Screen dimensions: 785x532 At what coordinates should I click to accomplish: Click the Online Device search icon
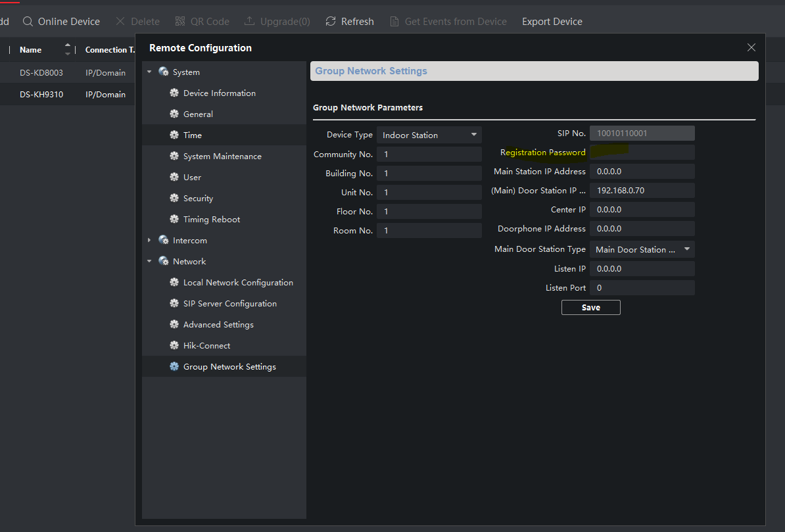coord(28,22)
